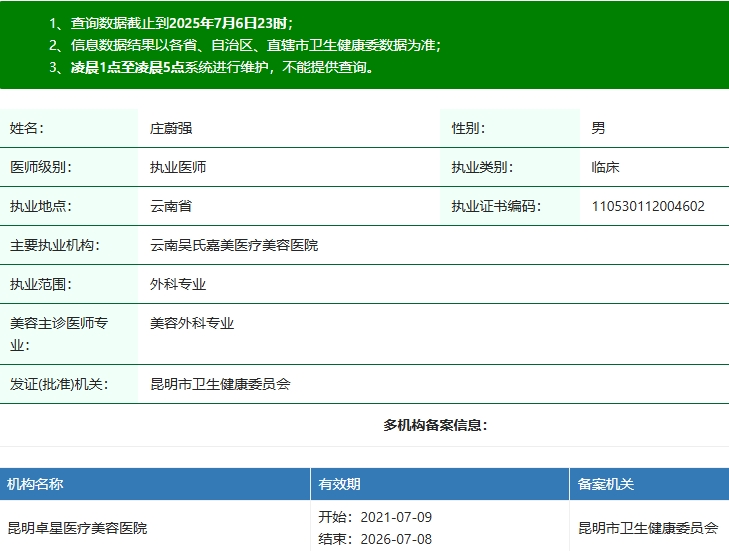Click the start date 2021-07-09

pos(396,517)
